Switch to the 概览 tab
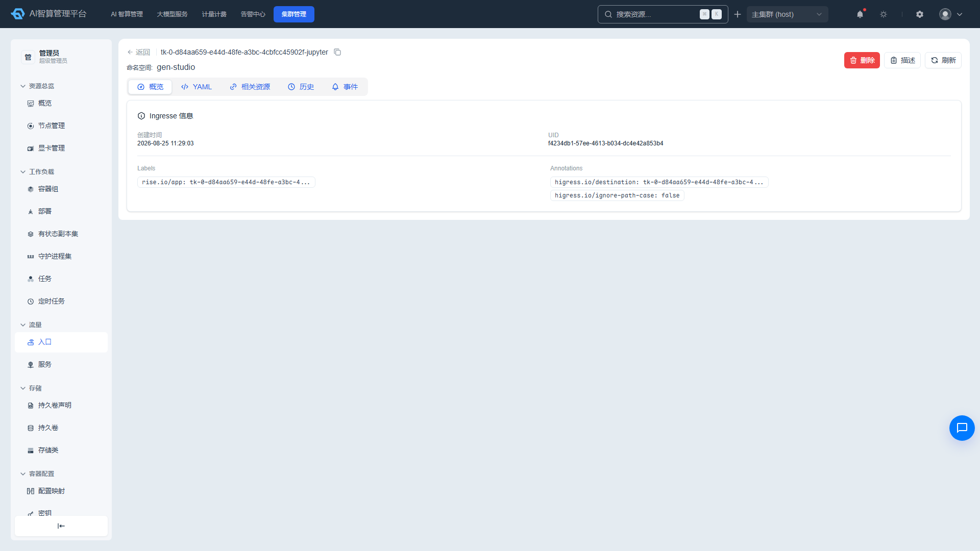 click(150, 87)
